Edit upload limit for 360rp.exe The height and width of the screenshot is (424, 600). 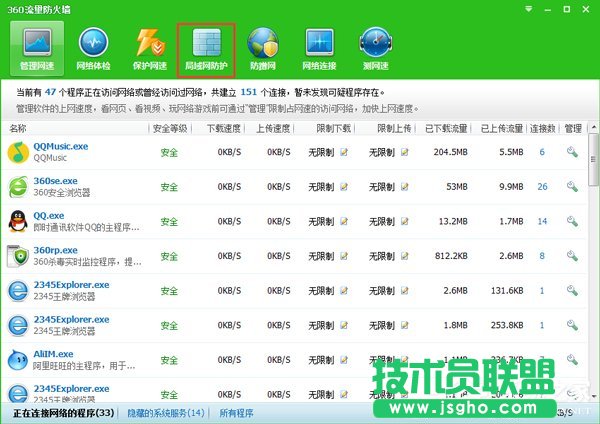coord(404,256)
